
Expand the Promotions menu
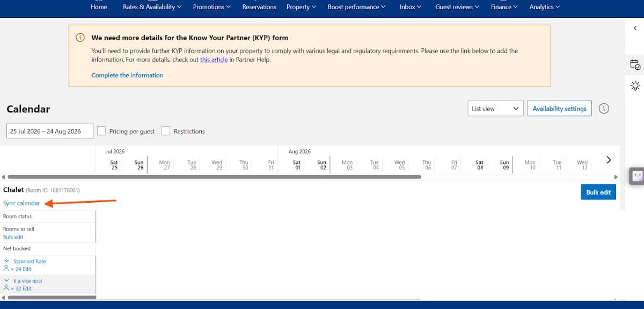coord(211,7)
